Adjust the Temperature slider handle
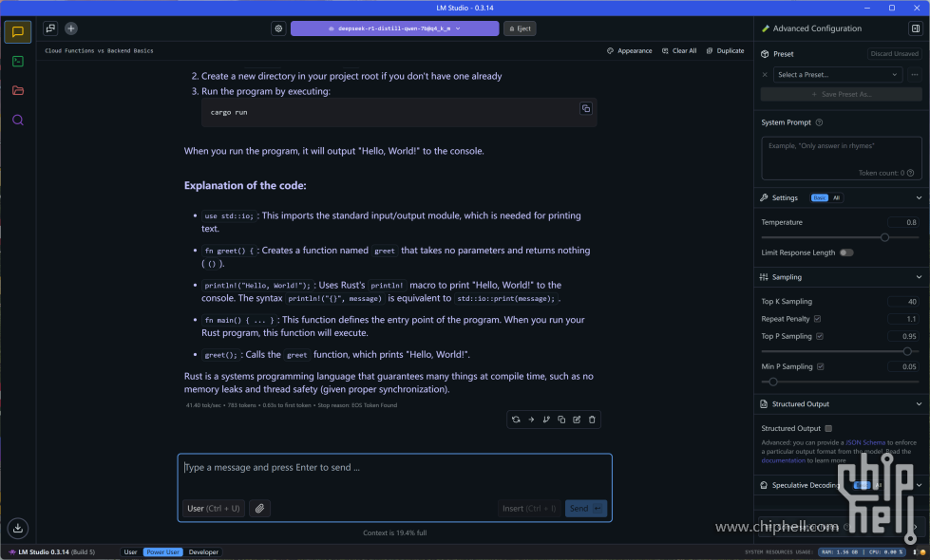Viewport: 930px width, 560px height. [885, 237]
